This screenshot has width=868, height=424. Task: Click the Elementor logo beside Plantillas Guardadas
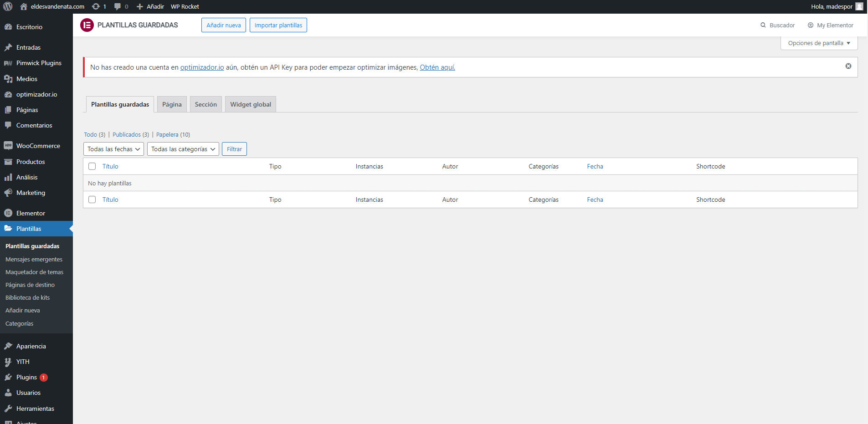tap(87, 25)
